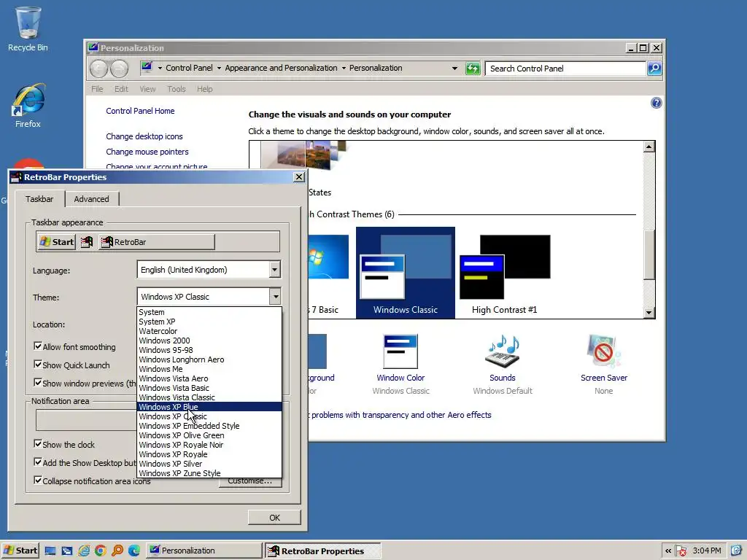Click the show desktop icon in the taskbar quick launch
Screen dimensions: 747x560
pos(50,551)
